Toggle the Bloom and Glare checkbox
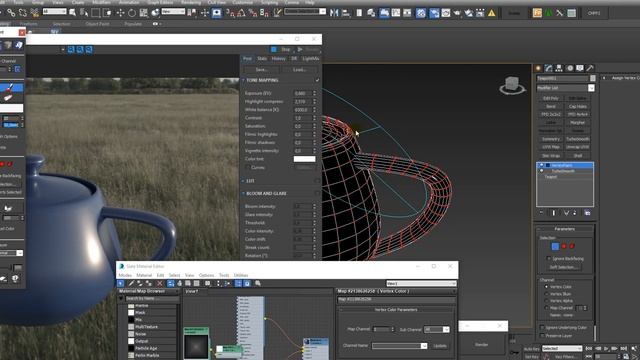This screenshot has height=360, width=640. pyautogui.click(x=317, y=193)
